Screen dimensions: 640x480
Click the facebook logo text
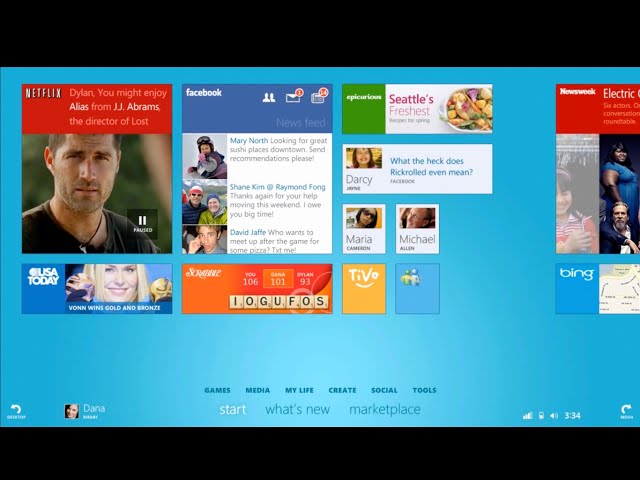(x=204, y=93)
